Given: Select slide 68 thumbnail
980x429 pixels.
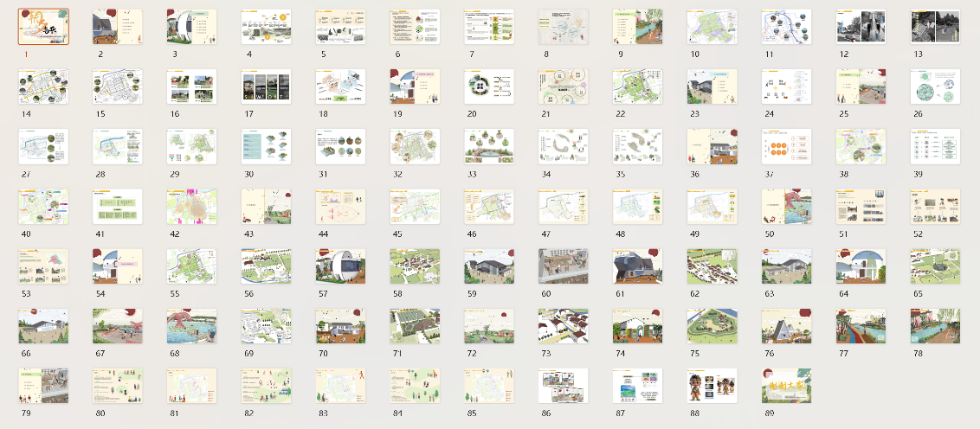Looking at the screenshot, I should (x=191, y=326).
